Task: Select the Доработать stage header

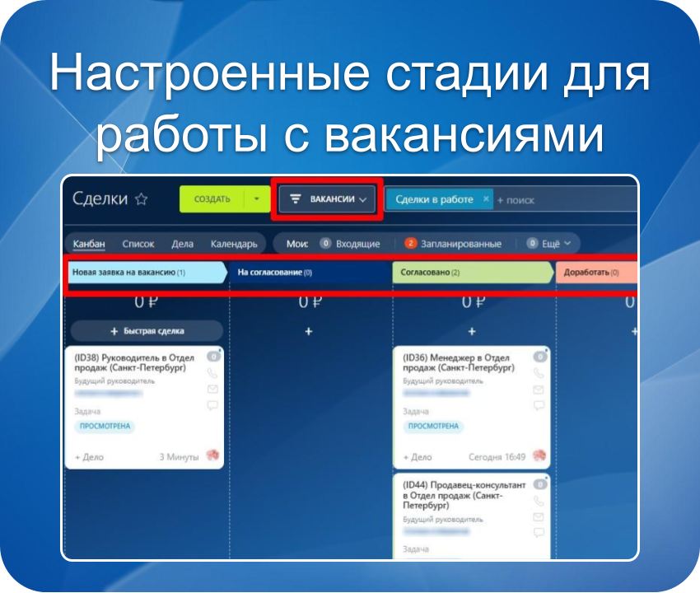Action: [x=596, y=273]
